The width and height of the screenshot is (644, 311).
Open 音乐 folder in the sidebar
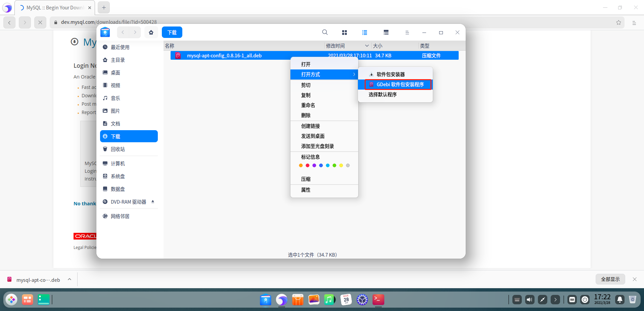click(x=129, y=98)
